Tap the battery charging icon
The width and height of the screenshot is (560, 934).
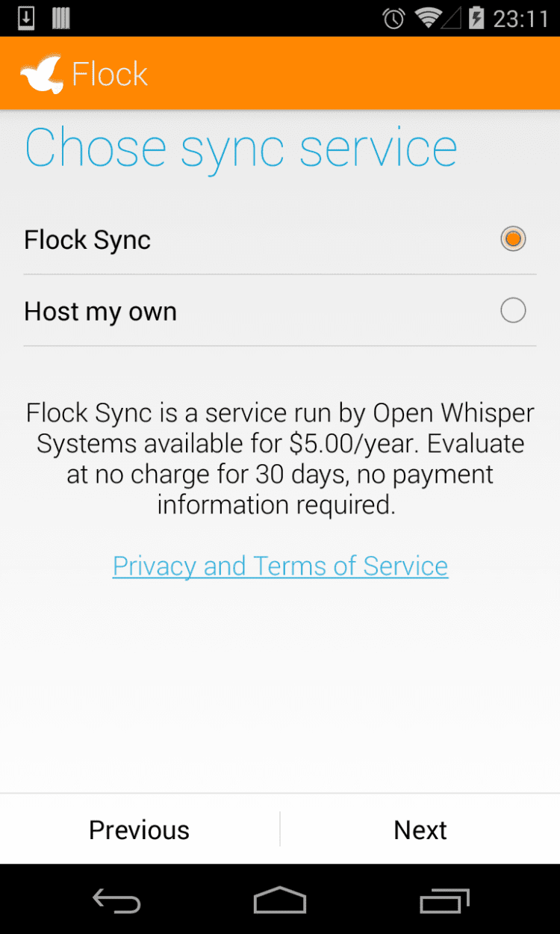(x=476, y=18)
